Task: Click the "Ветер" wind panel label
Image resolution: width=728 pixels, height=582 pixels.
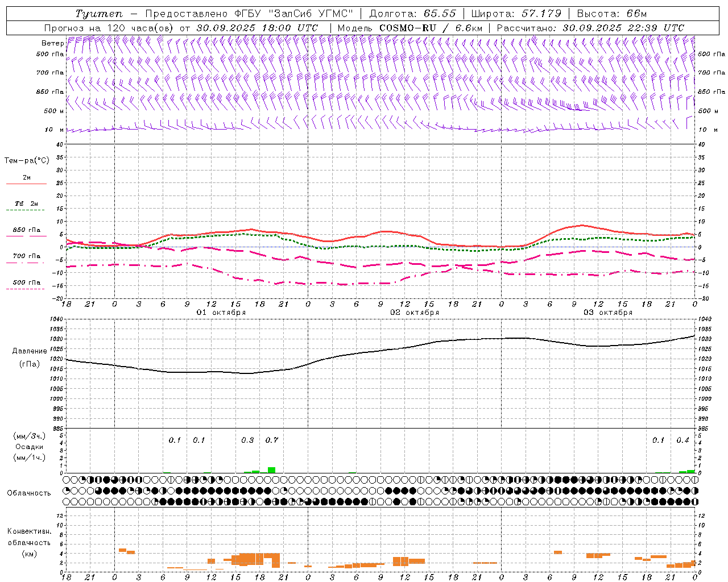Action: tap(52, 43)
